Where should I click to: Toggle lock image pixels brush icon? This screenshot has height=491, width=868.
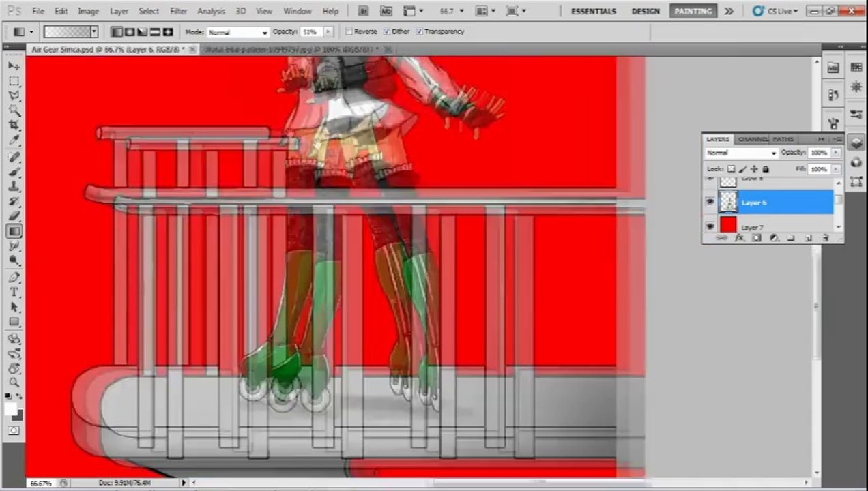click(742, 169)
